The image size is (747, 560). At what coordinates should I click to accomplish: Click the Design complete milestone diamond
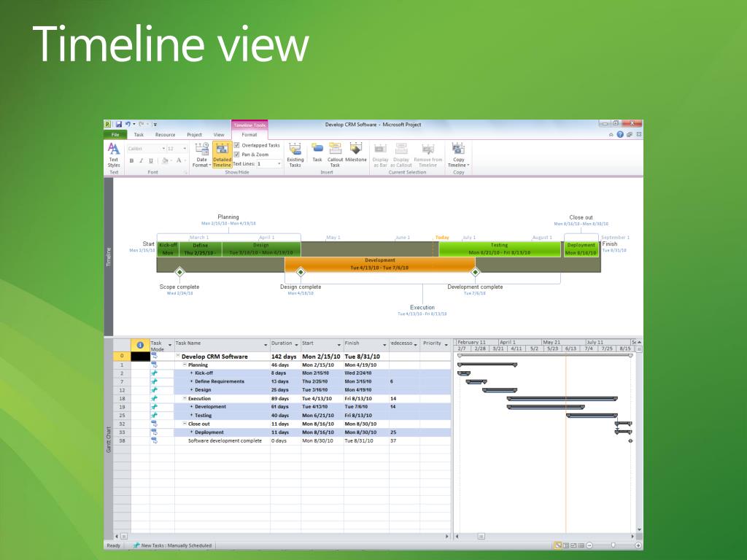[x=301, y=272]
